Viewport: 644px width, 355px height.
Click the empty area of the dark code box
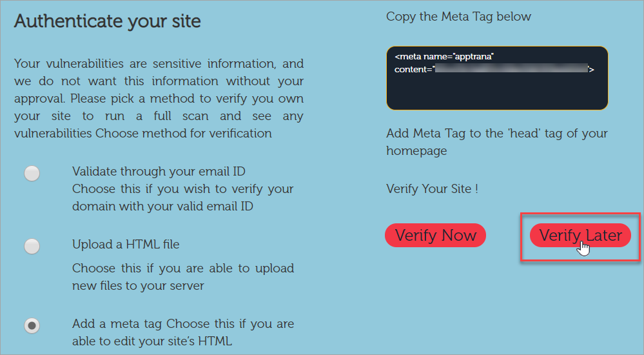coord(497,92)
